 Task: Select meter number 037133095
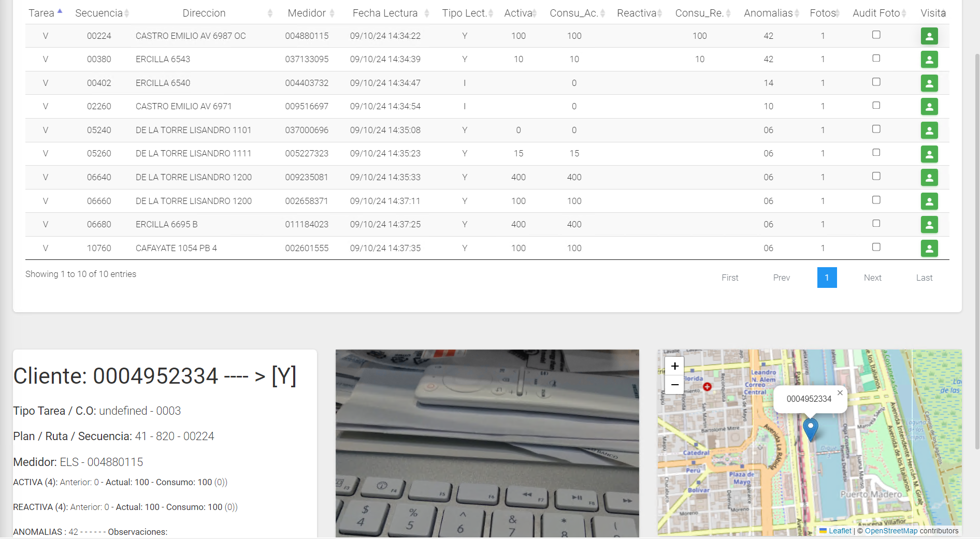click(x=307, y=59)
